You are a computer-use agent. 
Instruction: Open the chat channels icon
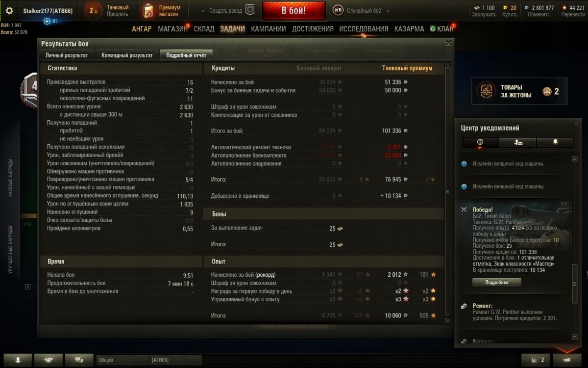coord(79,360)
